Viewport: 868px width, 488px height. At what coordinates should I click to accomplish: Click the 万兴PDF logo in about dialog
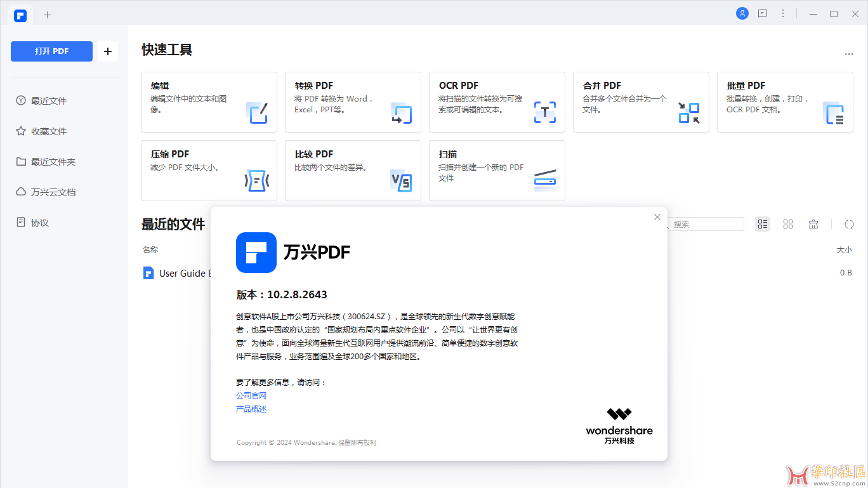click(256, 253)
